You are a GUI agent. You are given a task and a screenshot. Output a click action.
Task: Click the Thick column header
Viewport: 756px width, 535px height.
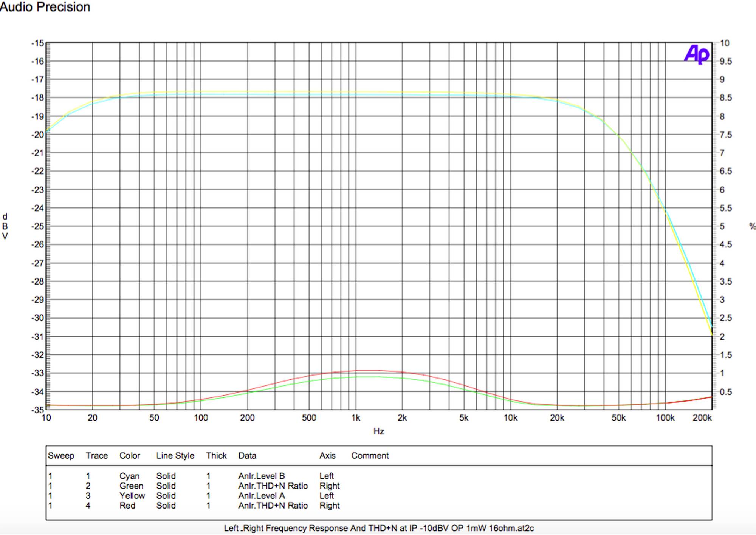click(216, 456)
